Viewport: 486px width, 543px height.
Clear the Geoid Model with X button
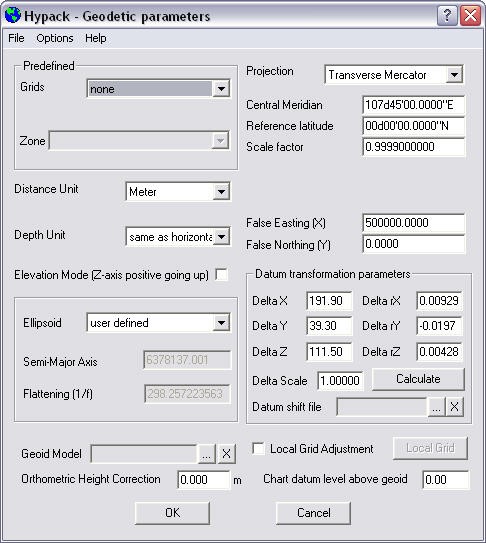coord(226,454)
